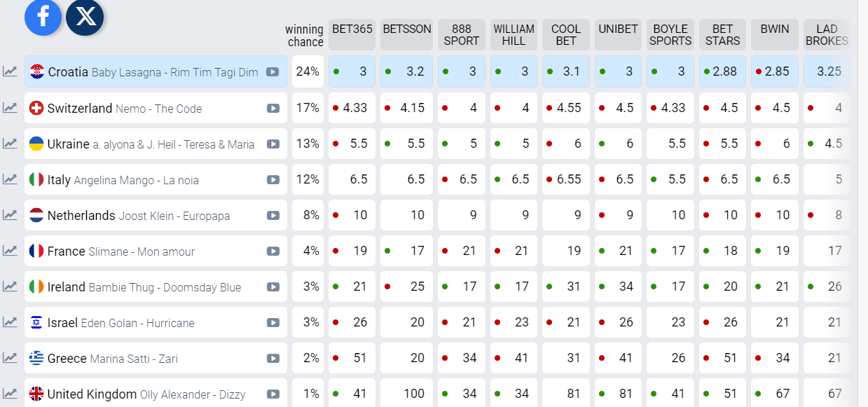Click the Facebook share icon
This screenshot has height=407, width=868.
coord(43,18)
